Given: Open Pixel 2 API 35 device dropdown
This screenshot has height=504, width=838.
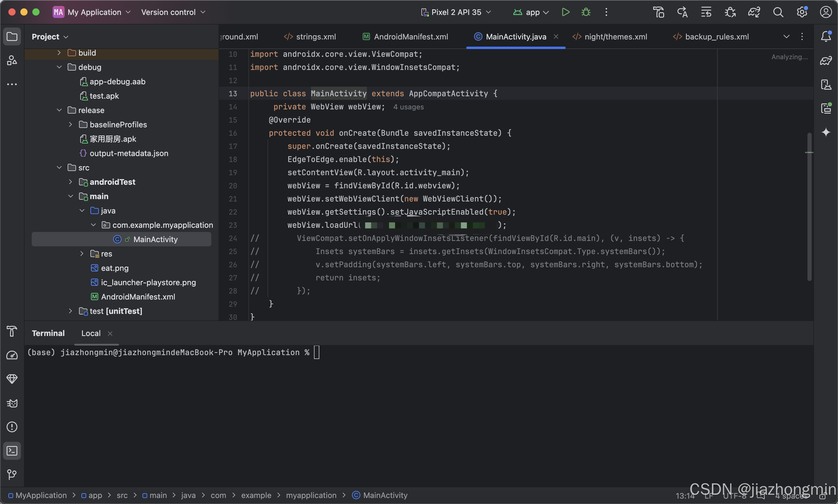Looking at the screenshot, I should click(x=456, y=12).
